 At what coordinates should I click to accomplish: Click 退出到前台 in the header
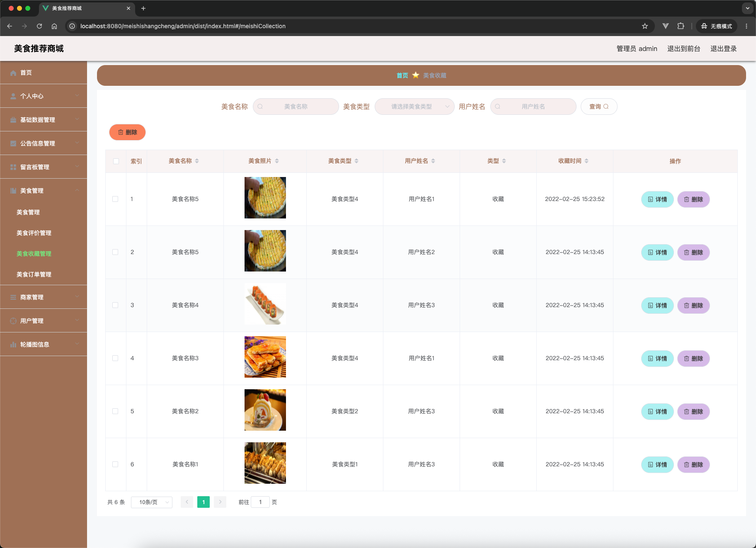click(684, 48)
